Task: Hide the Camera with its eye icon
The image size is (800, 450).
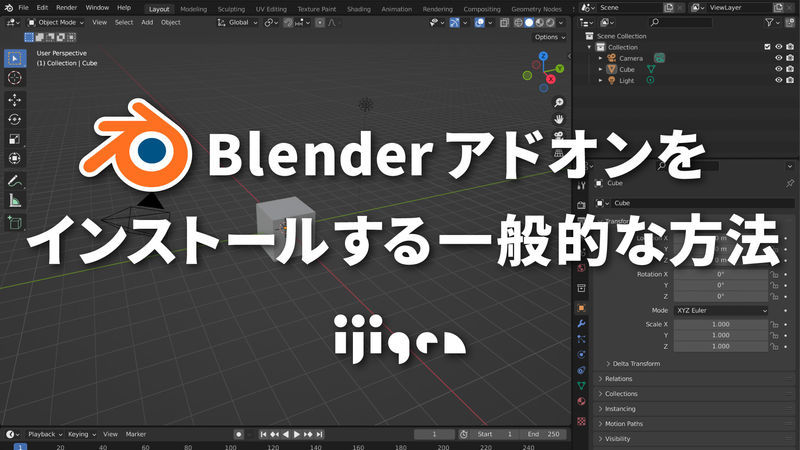Action: [x=779, y=58]
